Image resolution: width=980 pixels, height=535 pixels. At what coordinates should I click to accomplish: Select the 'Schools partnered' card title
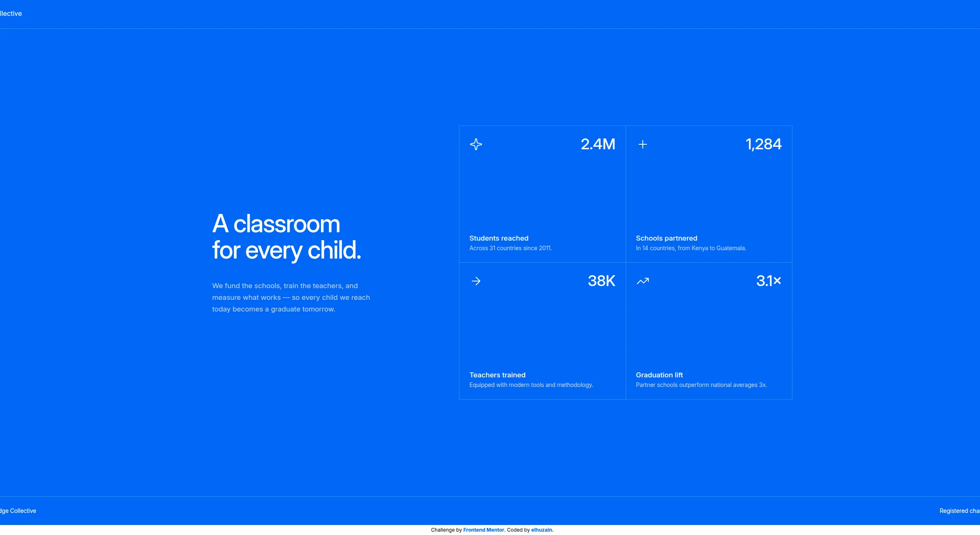click(666, 238)
